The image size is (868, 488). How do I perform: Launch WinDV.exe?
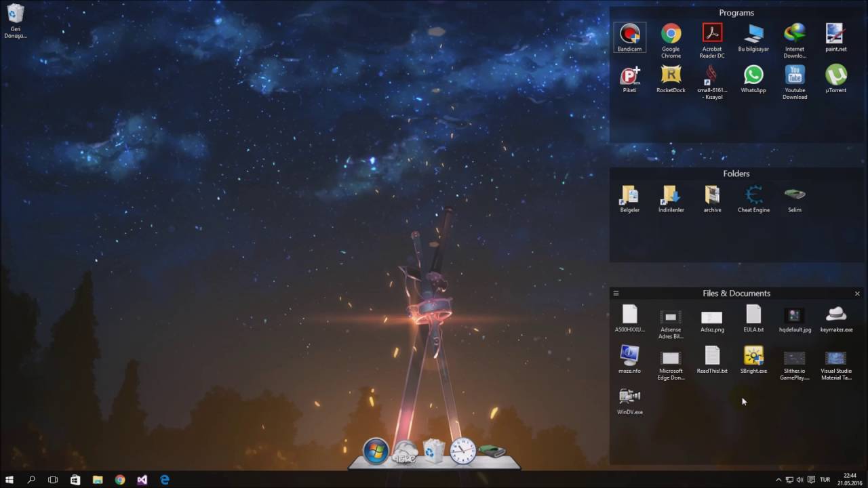[630, 401]
